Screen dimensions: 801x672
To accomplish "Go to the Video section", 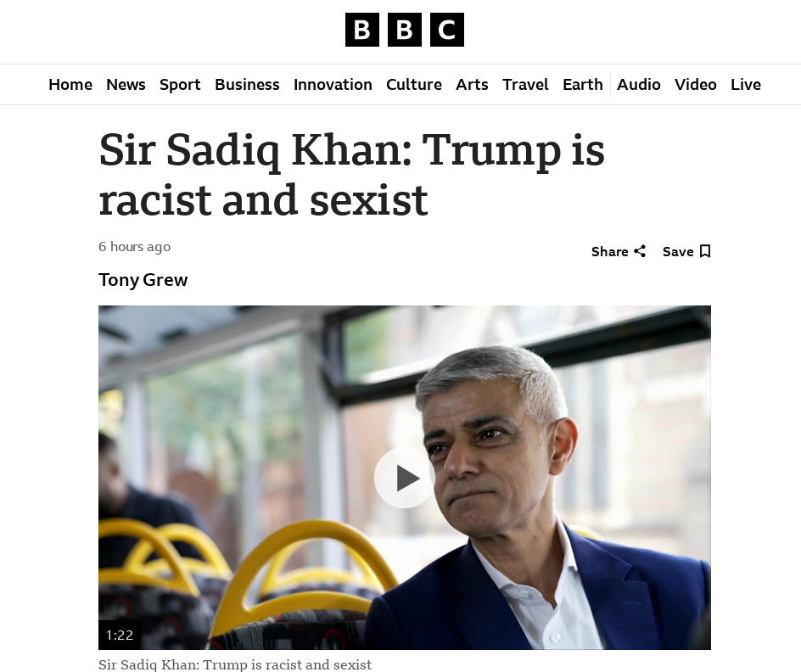I will (696, 85).
